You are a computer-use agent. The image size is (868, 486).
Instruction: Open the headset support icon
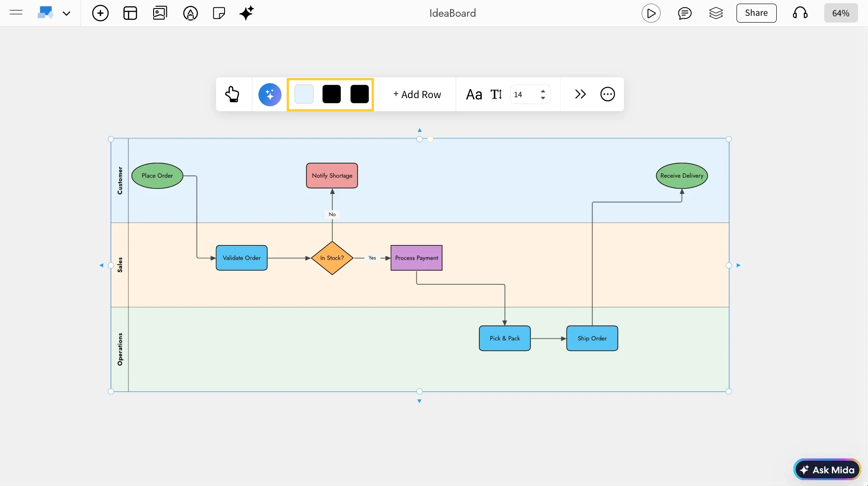pos(800,13)
